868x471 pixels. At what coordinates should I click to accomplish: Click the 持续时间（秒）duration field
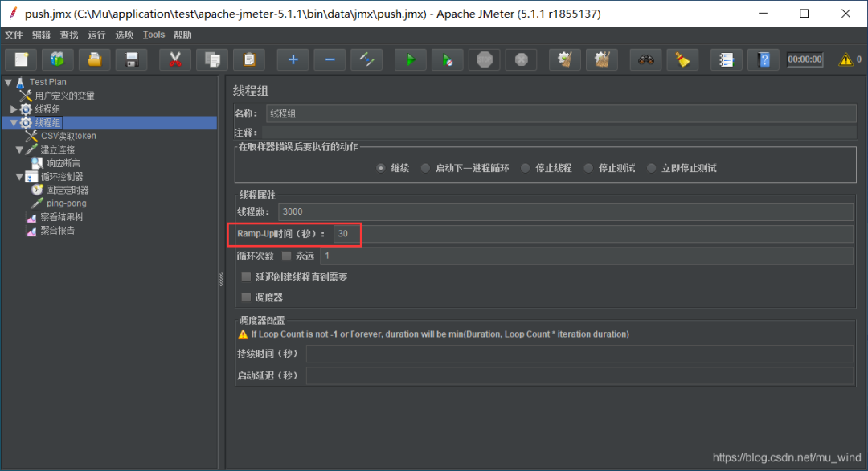click(x=579, y=354)
